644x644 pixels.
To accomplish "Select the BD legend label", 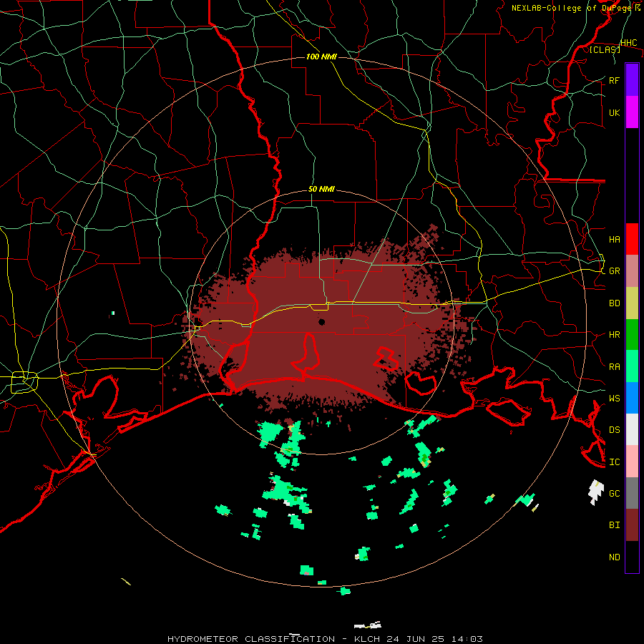I will tap(614, 303).
